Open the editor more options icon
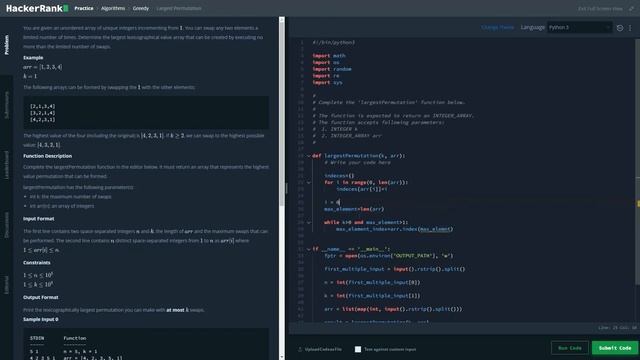640x360 pixels. tap(630, 28)
